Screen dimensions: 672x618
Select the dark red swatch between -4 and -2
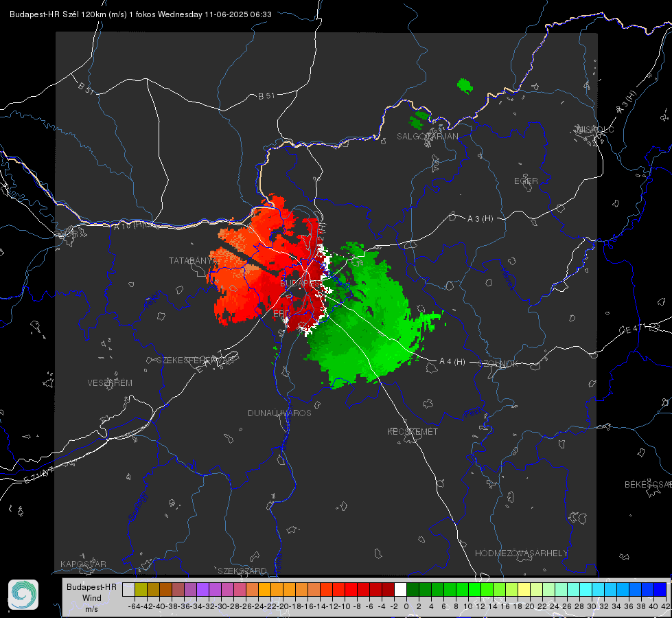388,589
